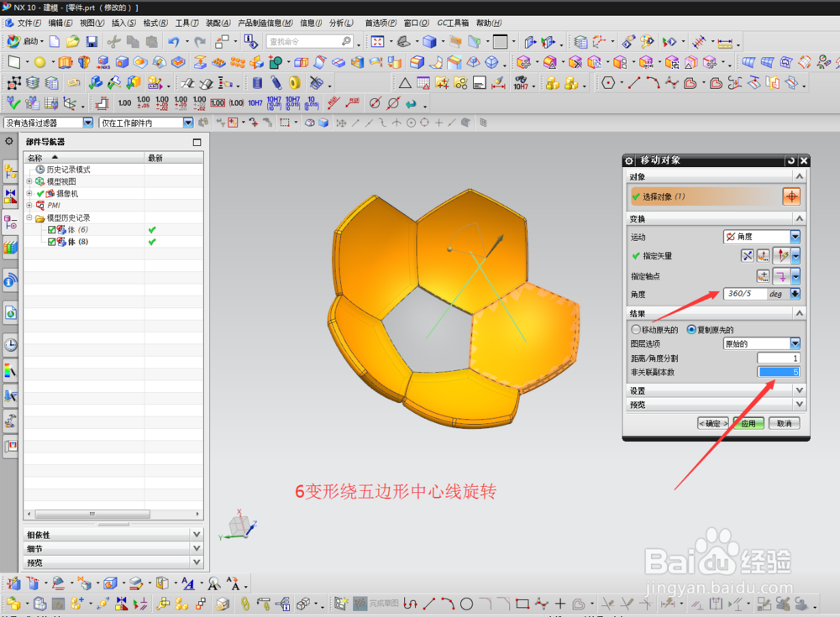Click the circle sketch tool in the bottom toolbar
The height and width of the screenshot is (617, 840).
(466, 604)
